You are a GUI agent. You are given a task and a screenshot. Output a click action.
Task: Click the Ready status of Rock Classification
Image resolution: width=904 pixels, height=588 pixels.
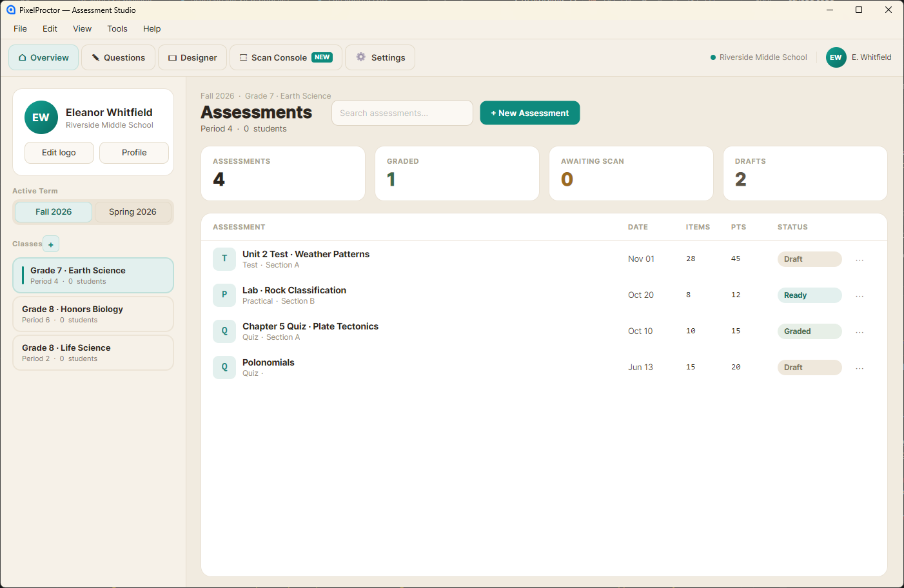coord(809,295)
